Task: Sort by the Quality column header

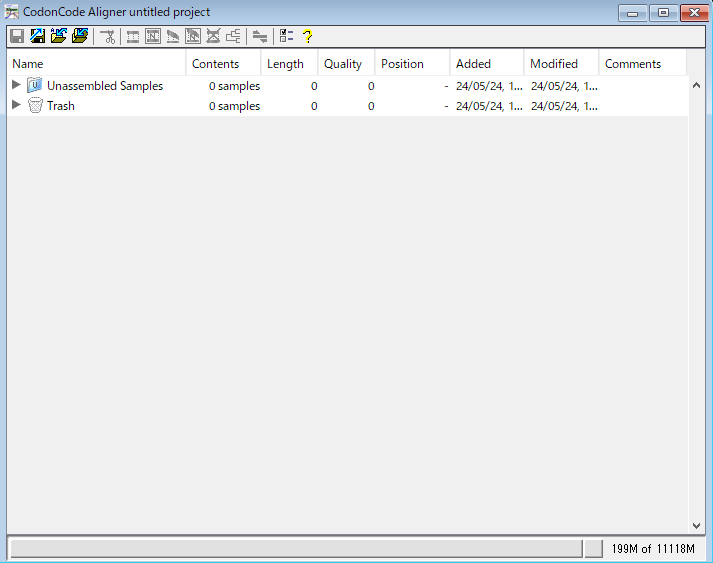Action: point(346,64)
